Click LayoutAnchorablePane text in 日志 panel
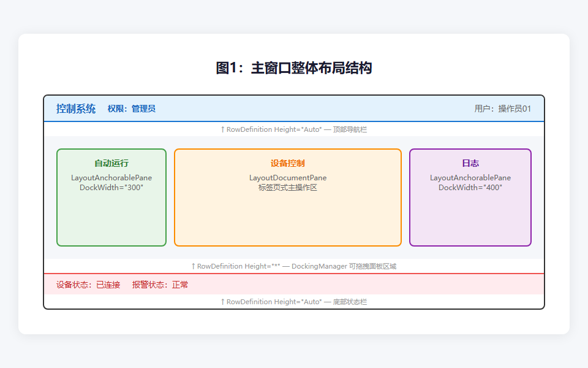The width and height of the screenshot is (588, 368). pyautogui.click(x=470, y=178)
